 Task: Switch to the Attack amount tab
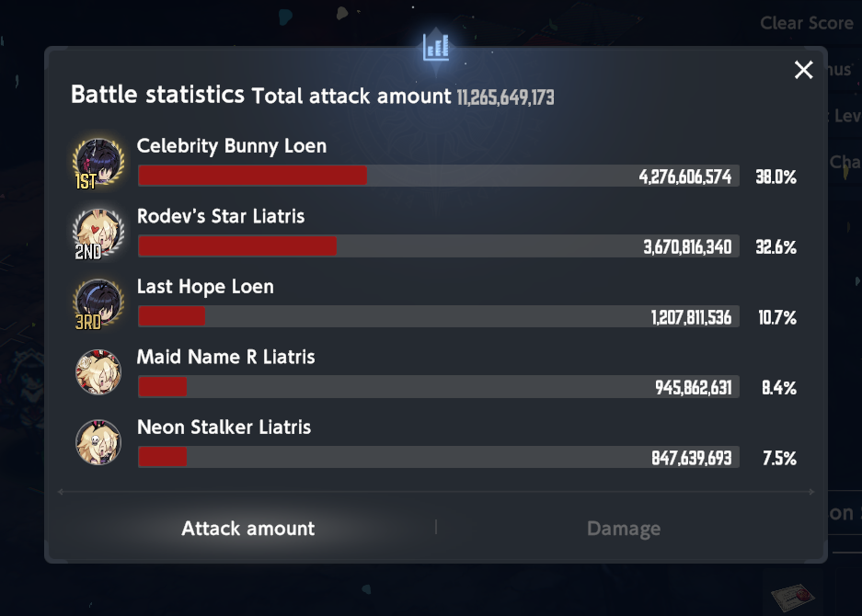point(248,528)
